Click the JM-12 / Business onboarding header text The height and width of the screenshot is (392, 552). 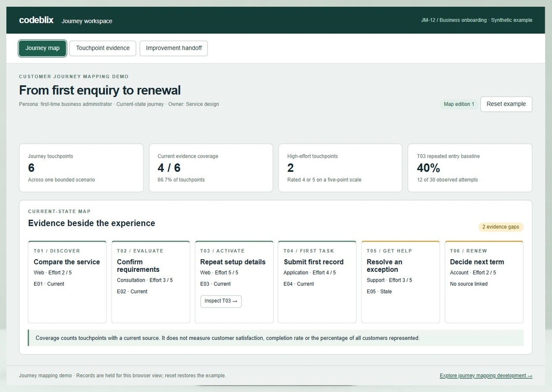[477, 20]
